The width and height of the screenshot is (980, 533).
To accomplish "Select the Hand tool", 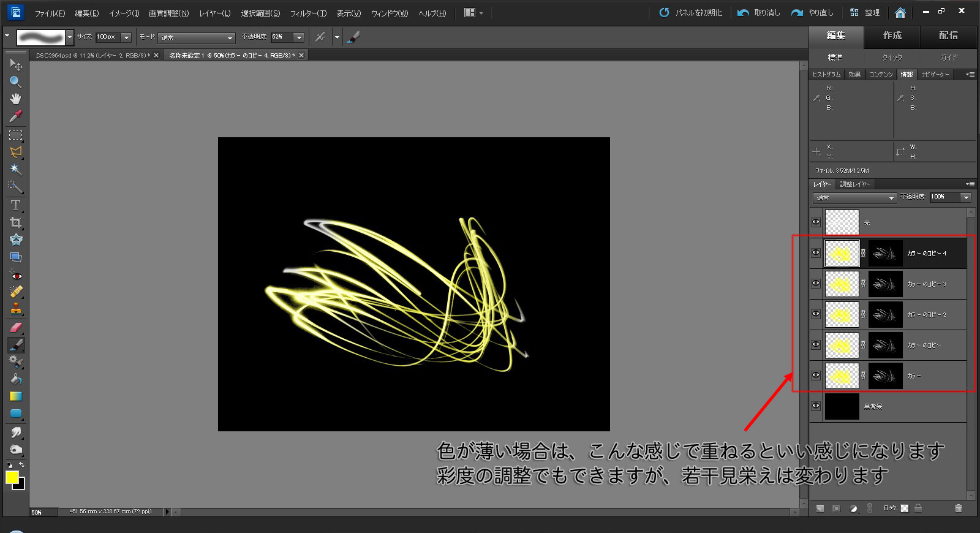I will [x=15, y=99].
